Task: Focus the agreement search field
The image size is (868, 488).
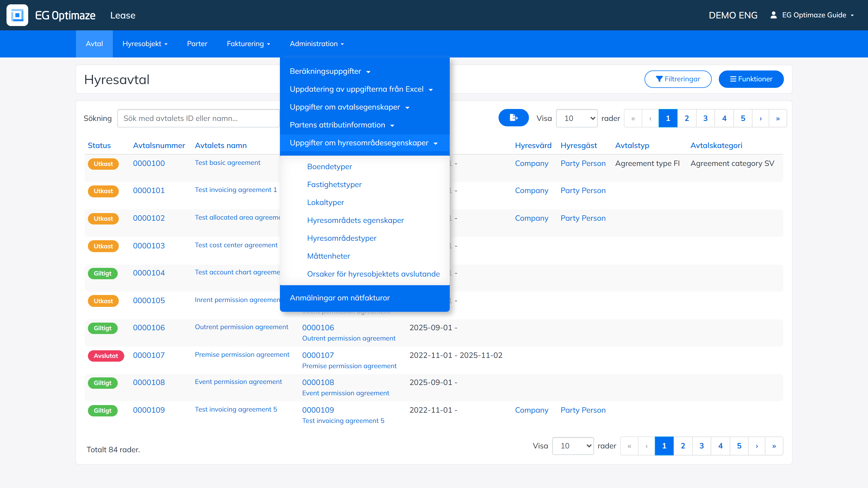Action: click(199, 118)
